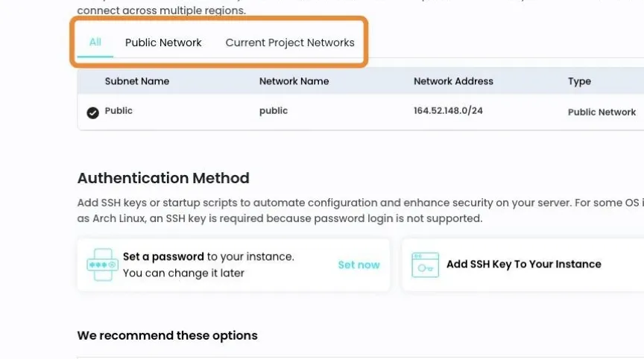Select the Public subnet checkmark
This screenshot has width=644, height=359.
93,112
